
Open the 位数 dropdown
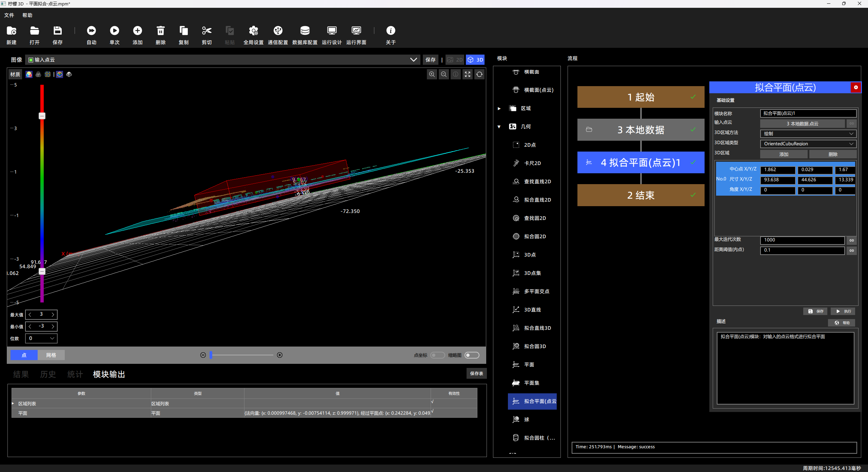click(x=41, y=338)
